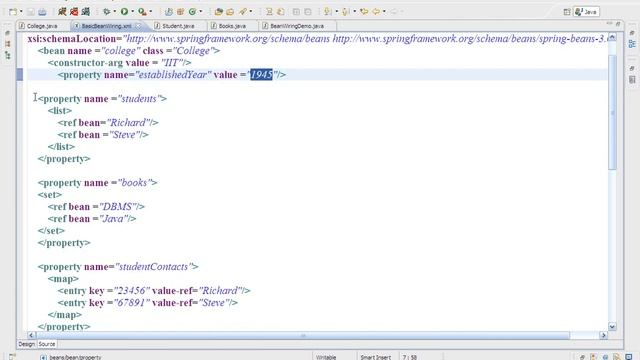Click the Previous Annotation icon
This screenshot has width=640, height=360.
tap(346, 12)
